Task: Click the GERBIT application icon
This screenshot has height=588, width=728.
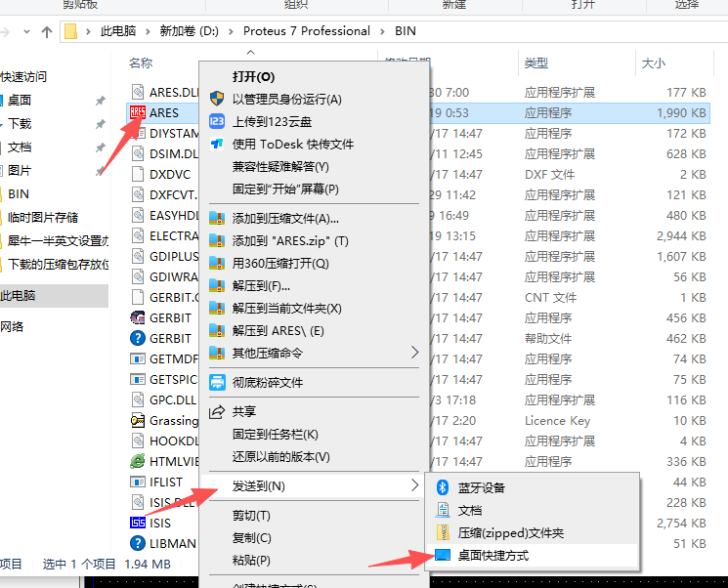Action: pyautogui.click(x=138, y=317)
